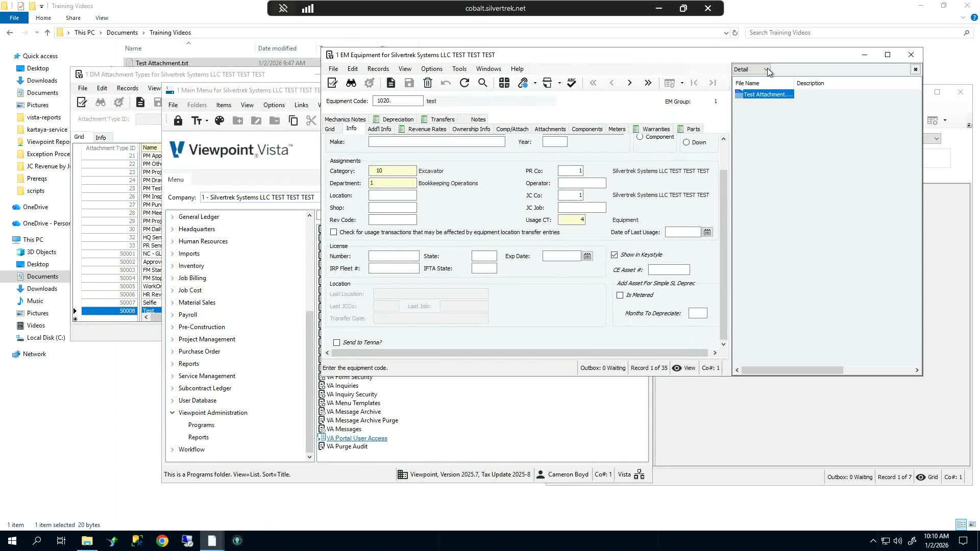
Task: Click the new record document icon in EM Equipment
Action: point(391,83)
